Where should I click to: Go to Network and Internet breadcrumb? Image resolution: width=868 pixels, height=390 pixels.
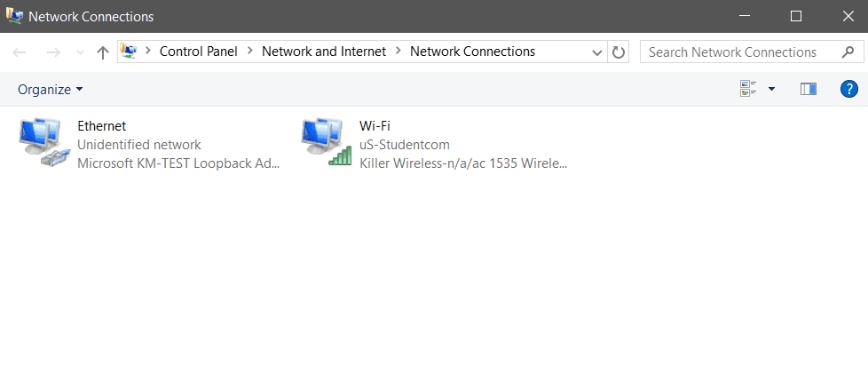point(324,52)
